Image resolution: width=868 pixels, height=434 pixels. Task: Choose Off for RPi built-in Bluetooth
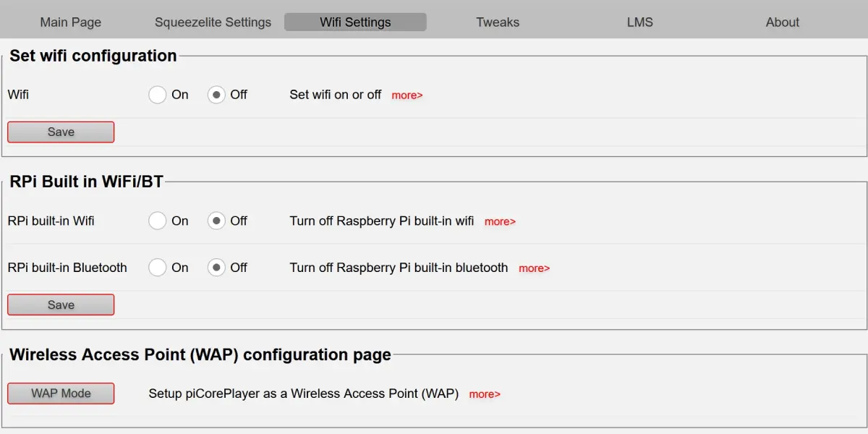tap(216, 268)
